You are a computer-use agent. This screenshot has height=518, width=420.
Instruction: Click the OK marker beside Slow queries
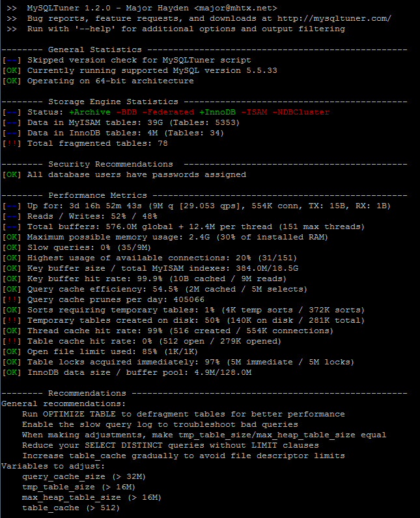click(x=12, y=247)
